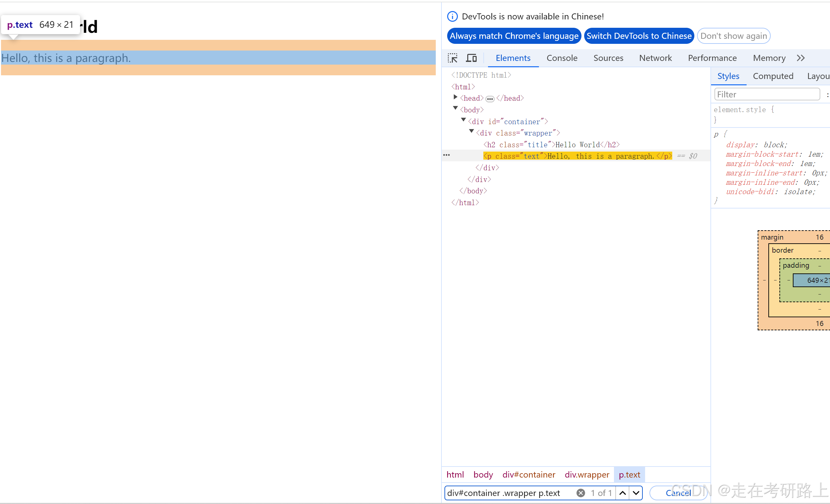Toggle the device toolbar icon
The height and width of the screenshot is (504, 830).
tap(471, 58)
